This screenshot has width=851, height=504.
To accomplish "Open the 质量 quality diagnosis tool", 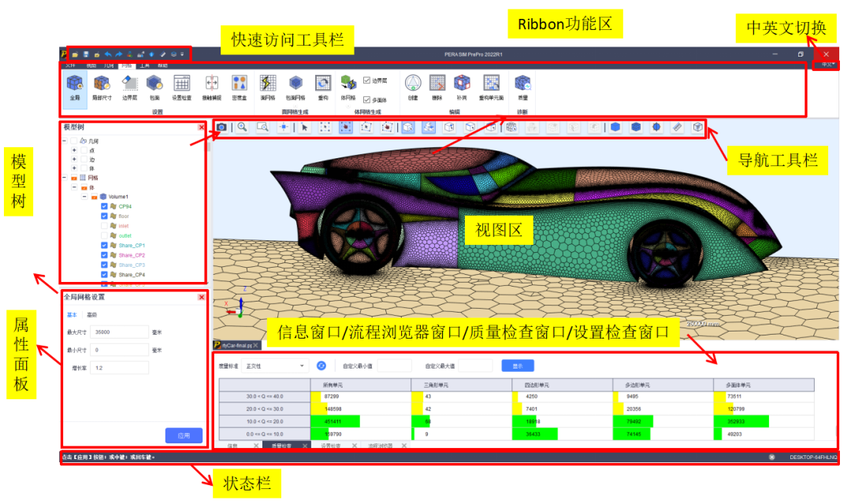I will point(522,86).
